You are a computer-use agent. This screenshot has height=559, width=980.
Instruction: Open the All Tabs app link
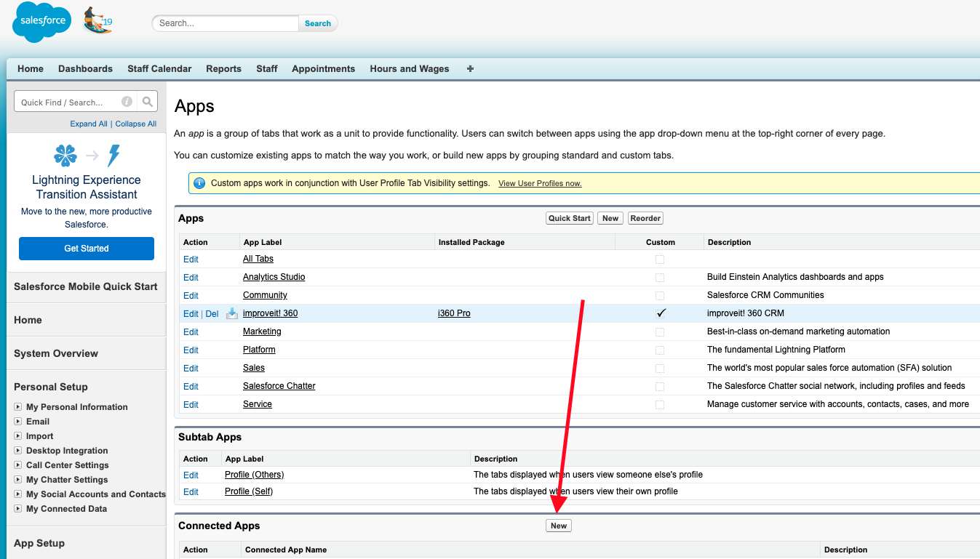tap(258, 259)
